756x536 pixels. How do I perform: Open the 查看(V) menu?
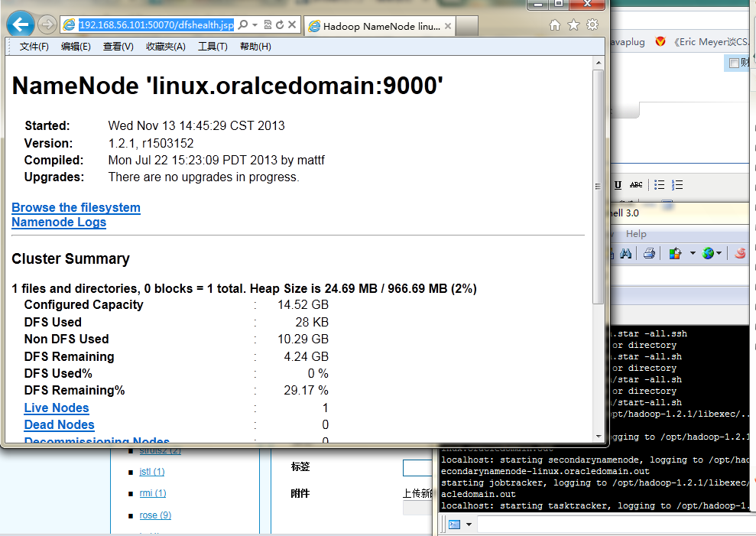coord(118,47)
